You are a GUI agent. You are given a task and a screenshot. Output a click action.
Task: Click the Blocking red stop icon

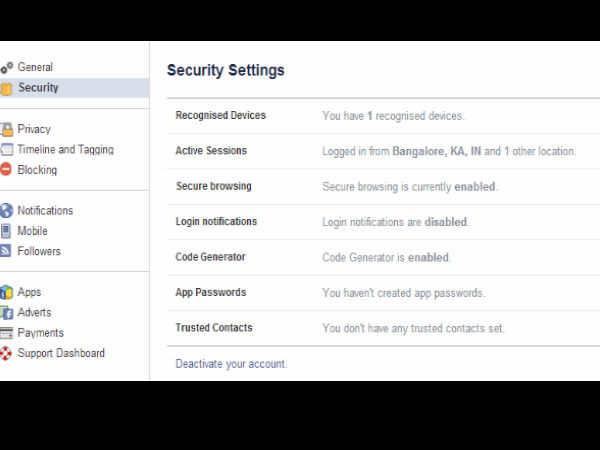pyautogui.click(x=6, y=170)
